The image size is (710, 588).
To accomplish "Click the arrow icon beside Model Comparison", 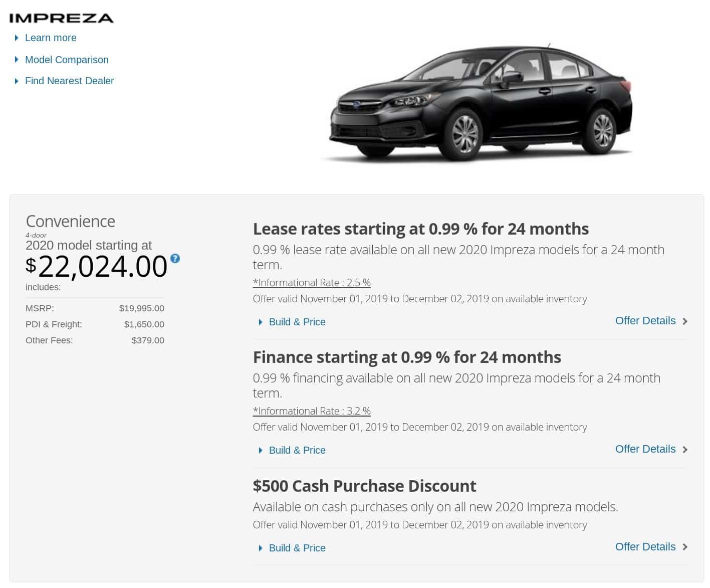I will pyautogui.click(x=17, y=60).
